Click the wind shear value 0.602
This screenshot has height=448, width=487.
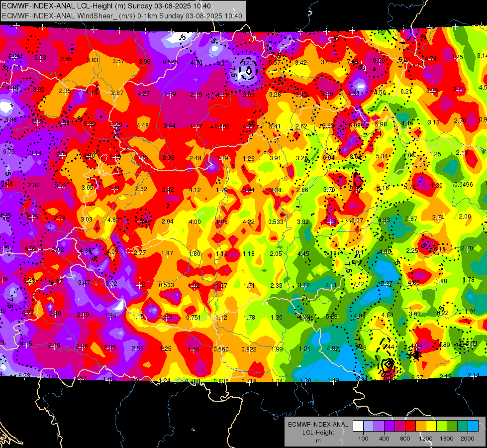click(x=222, y=126)
